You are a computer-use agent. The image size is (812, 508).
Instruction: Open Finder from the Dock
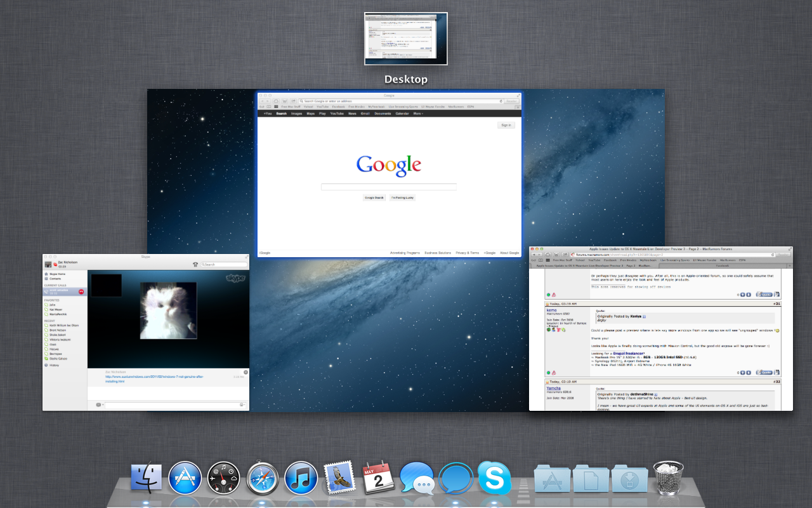(147, 478)
